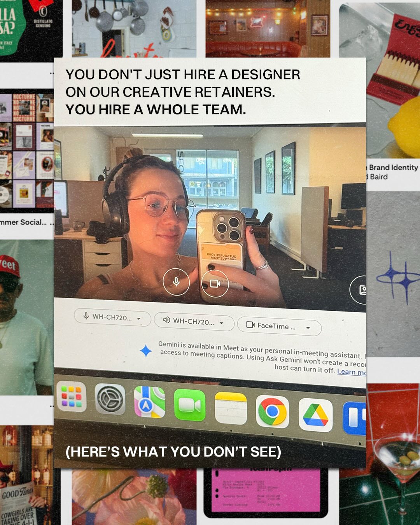Toggle the camera button in Meet preview
The width and height of the screenshot is (420, 525).
[215, 284]
